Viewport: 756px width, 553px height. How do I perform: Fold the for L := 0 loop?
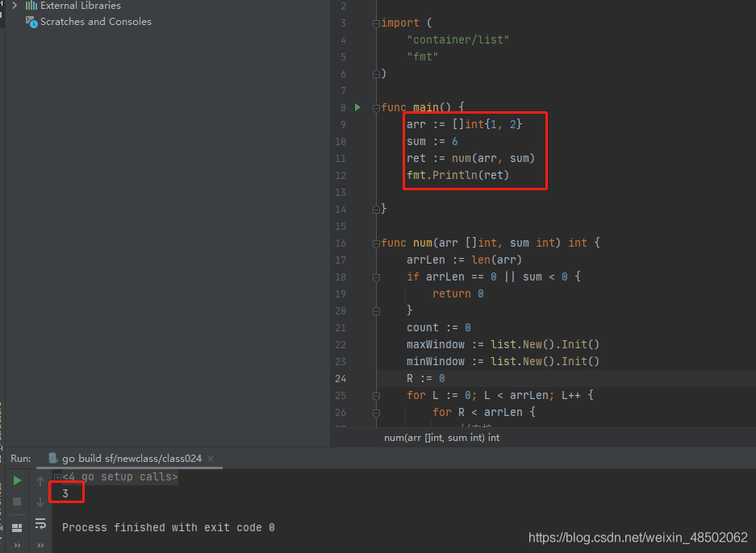376,396
